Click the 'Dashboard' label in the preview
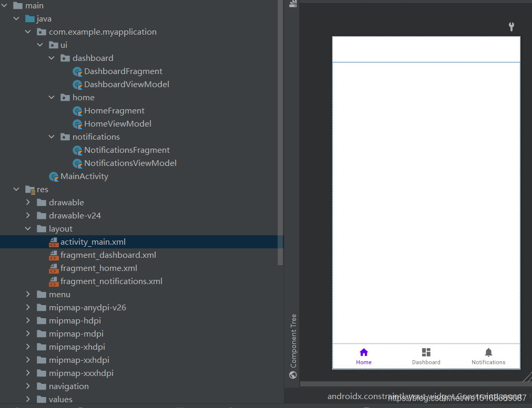This screenshot has height=408, width=532. 426,362
